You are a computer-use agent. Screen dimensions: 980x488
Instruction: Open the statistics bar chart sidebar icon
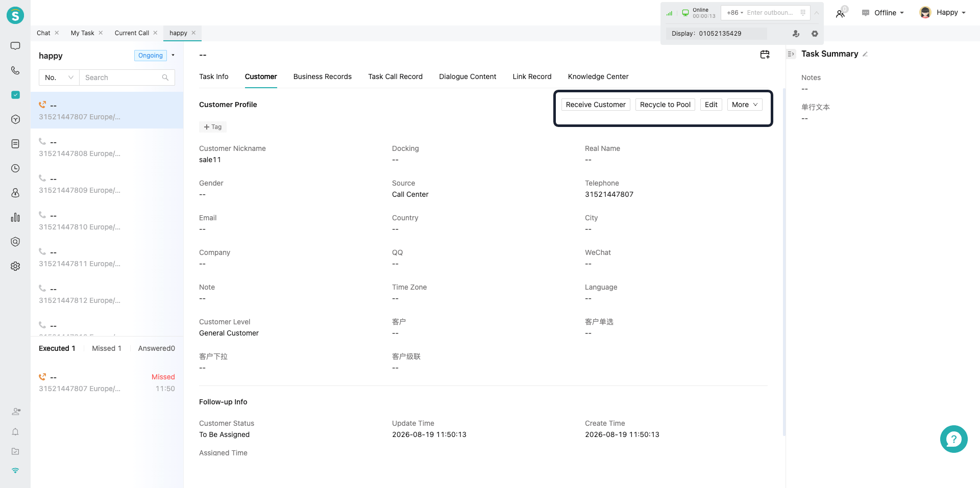[15, 217]
